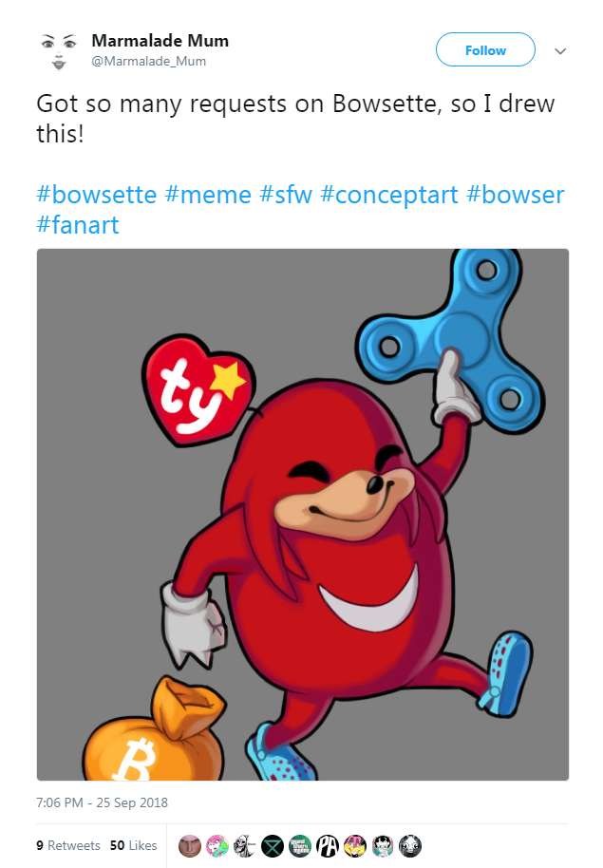Open the Grand Theft Auto style avatar
This screenshot has width=603, height=868.
(299, 846)
